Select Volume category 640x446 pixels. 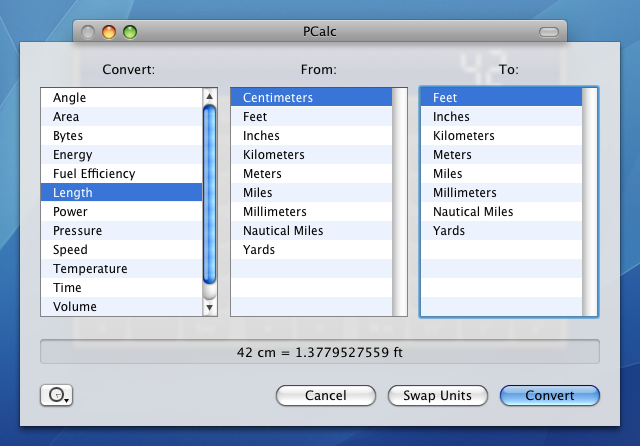(121, 306)
